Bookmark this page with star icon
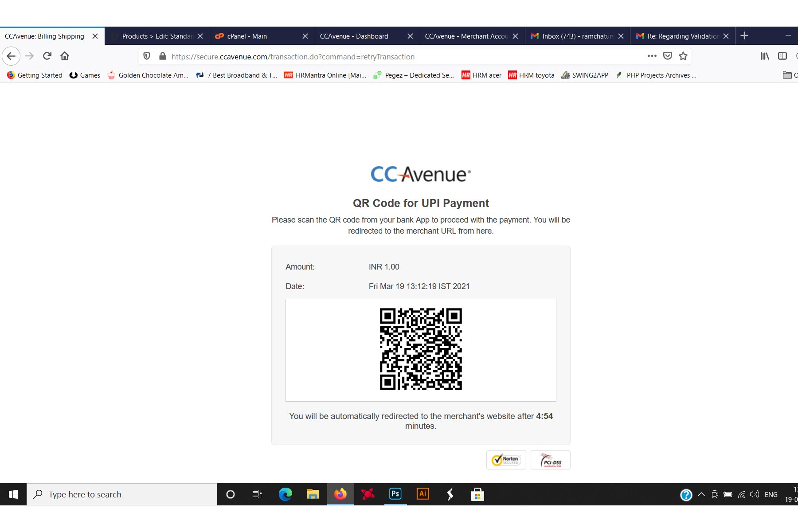Viewport: 798px width, 532px height. [683, 56]
